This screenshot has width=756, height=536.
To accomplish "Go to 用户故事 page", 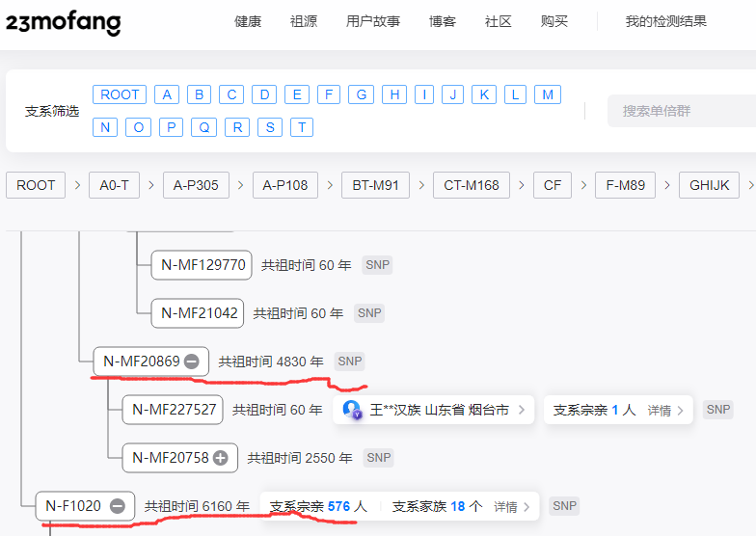I will coord(373,21).
